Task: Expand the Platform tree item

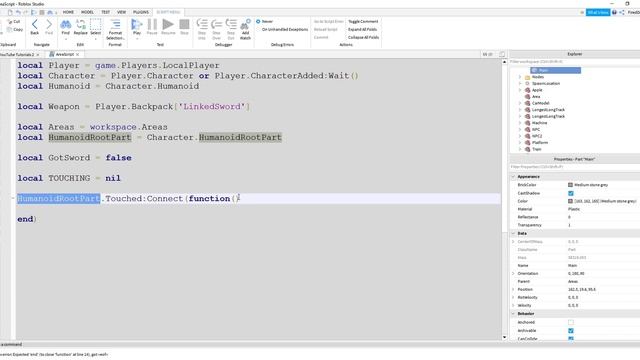Action: click(520, 142)
